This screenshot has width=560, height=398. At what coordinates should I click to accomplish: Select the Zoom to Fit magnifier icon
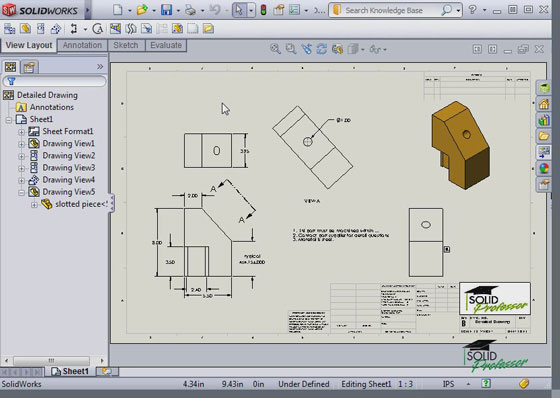point(275,49)
